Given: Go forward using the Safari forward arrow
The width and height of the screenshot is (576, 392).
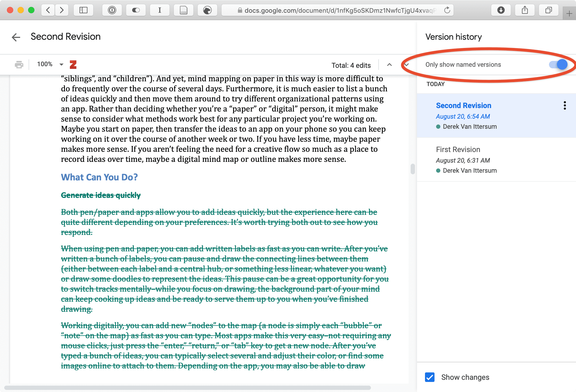Looking at the screenshot, I should [x=61, y=10].
